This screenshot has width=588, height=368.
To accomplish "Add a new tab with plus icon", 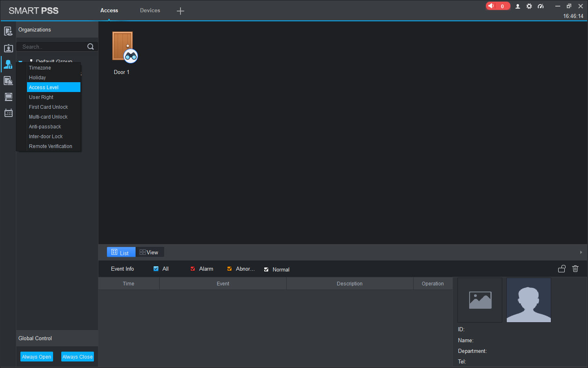I will click(180, 11).
